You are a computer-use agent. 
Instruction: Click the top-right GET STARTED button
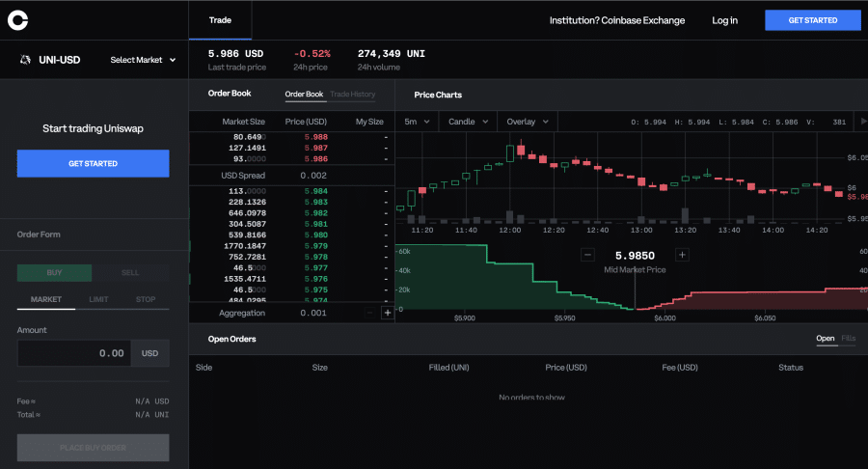click(x=813, y=20)
